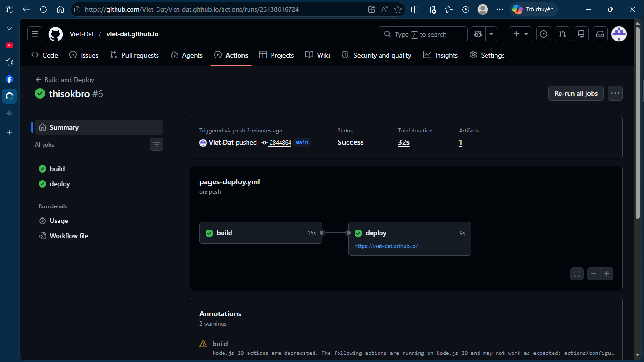Click the browser refresh icon
Image resolution: width=644 pixels, height=362 pixels.
[43, 9]
